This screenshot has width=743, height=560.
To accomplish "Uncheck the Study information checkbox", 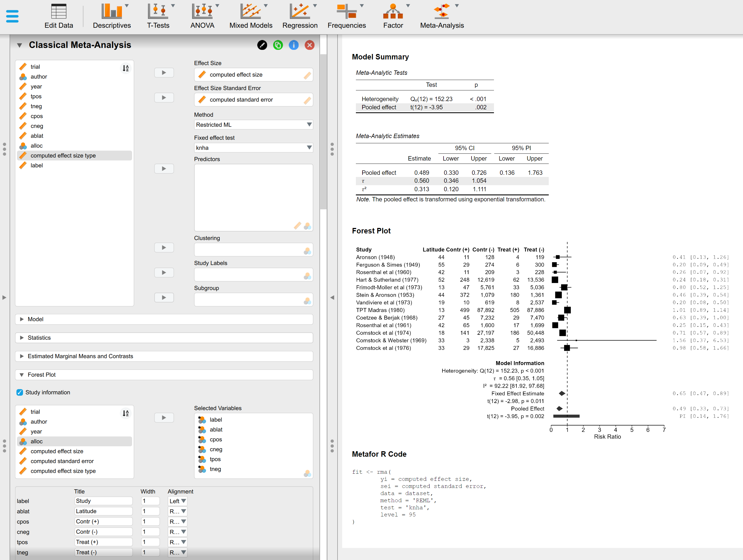I will pos(20,392).
